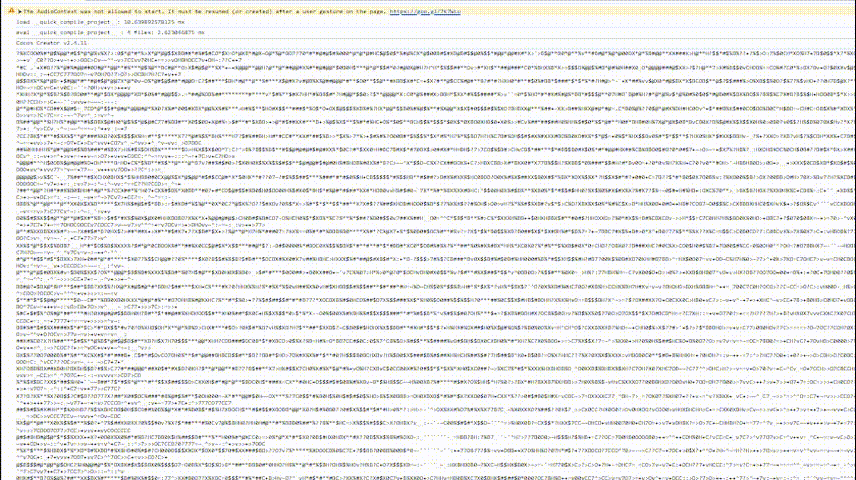The image size is (856, 480).
Task: Select the 'Cocos Creator v2.4.11' log line
Action: 51,43
